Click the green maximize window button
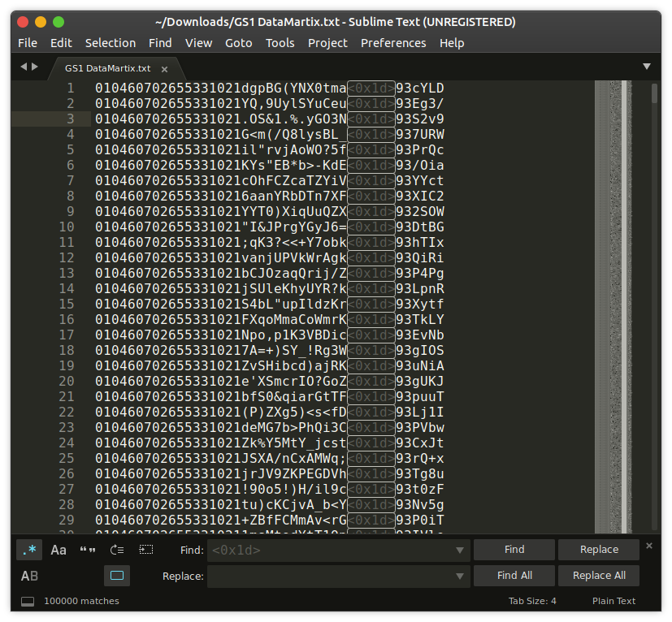This screenshot has height=622, width=672. 59,22
